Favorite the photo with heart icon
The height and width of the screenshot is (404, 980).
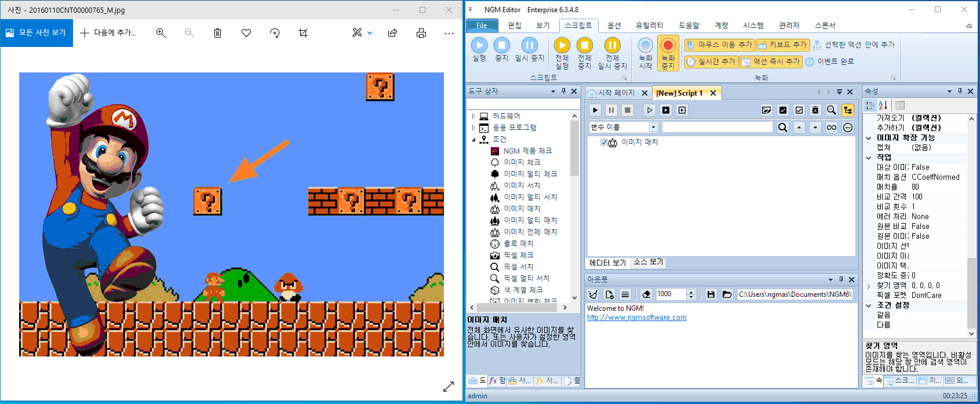tap(246, 33)
